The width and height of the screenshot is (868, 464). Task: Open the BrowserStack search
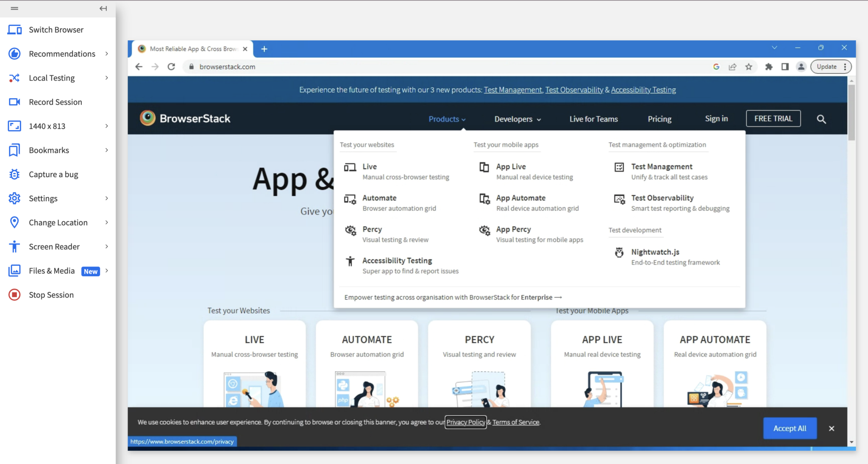821,119
